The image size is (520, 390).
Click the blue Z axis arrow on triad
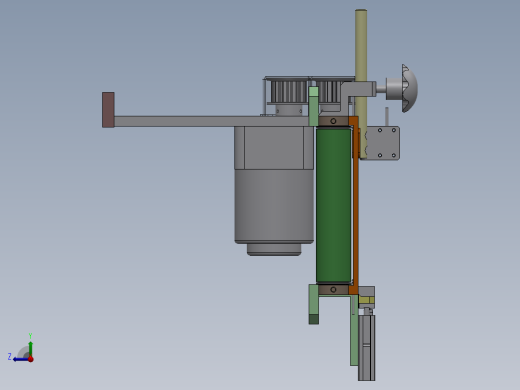[x=20, y=359]
